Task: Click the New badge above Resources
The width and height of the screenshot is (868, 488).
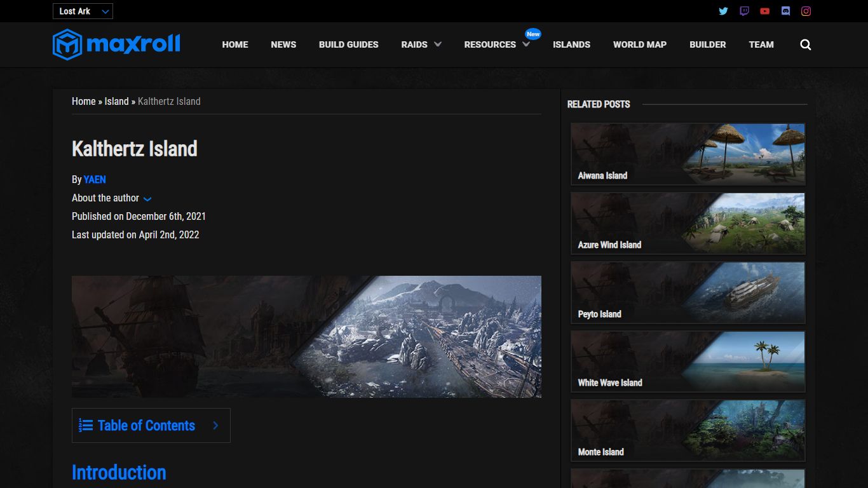Action: (x=533, y=34)
